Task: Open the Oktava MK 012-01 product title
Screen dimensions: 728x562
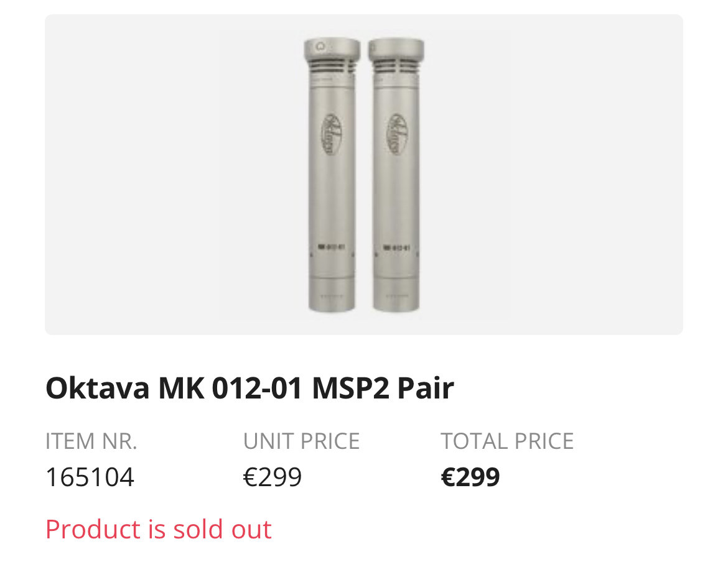Action: pos(250,388)
